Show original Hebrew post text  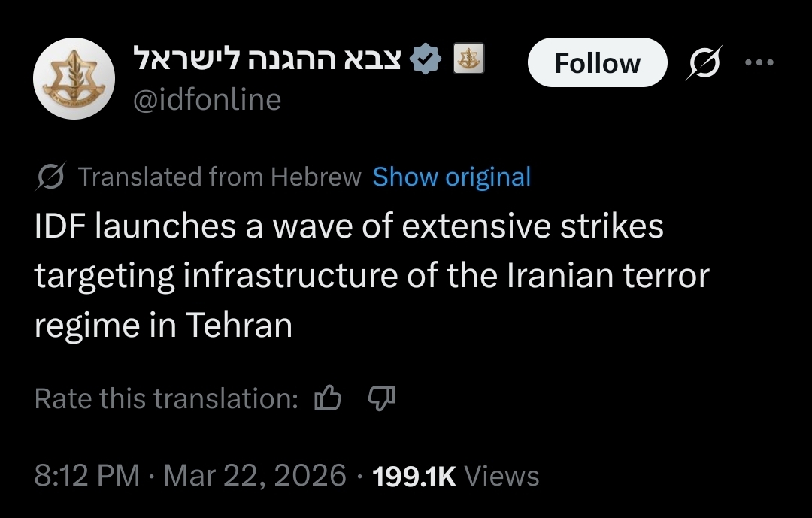click(x=452, y=177)
